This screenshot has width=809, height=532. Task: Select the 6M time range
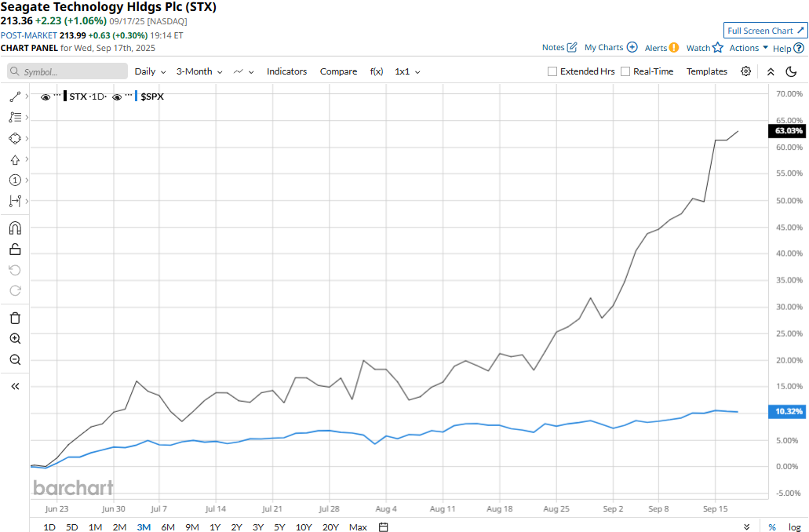(x=168, y=527)
